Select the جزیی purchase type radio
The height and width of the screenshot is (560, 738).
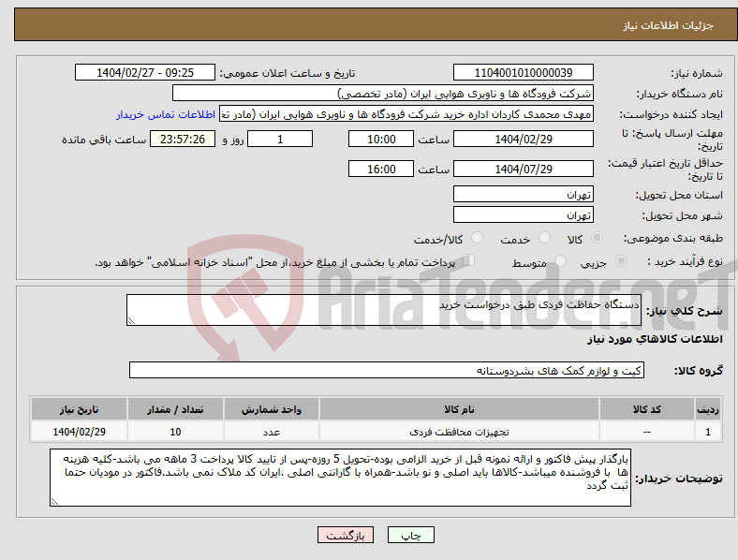coord(621,261)
